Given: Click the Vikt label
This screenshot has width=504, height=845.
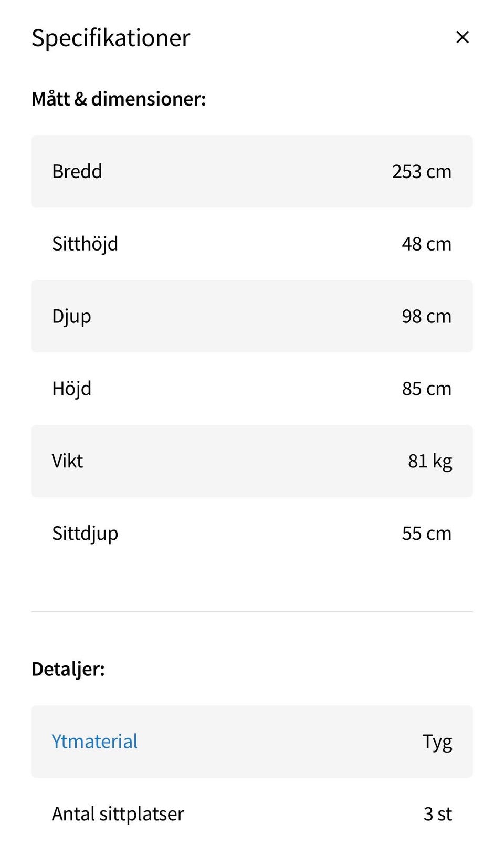Looking at the screenshot, I should (67, 461).
